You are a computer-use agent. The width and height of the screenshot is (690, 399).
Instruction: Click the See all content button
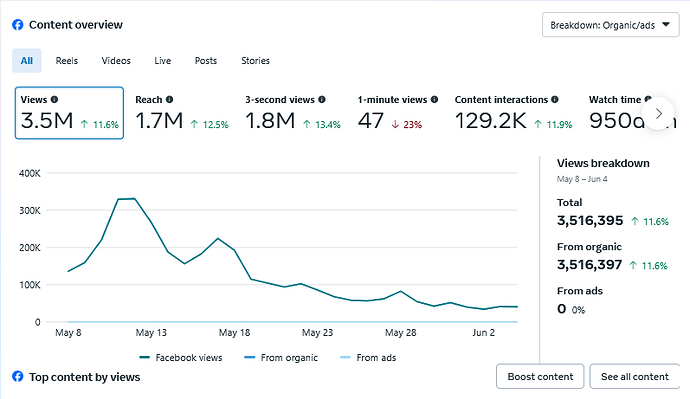click(x=635, y=377)
